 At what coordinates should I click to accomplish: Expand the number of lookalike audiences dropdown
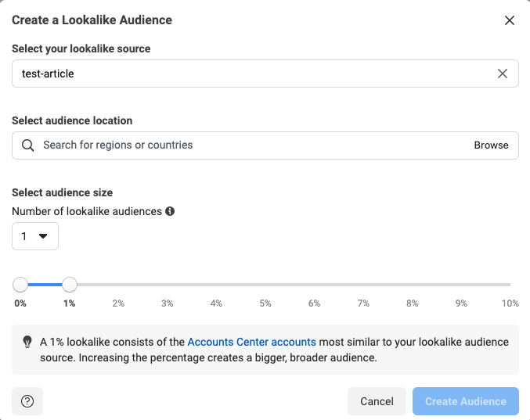[35, 236]
